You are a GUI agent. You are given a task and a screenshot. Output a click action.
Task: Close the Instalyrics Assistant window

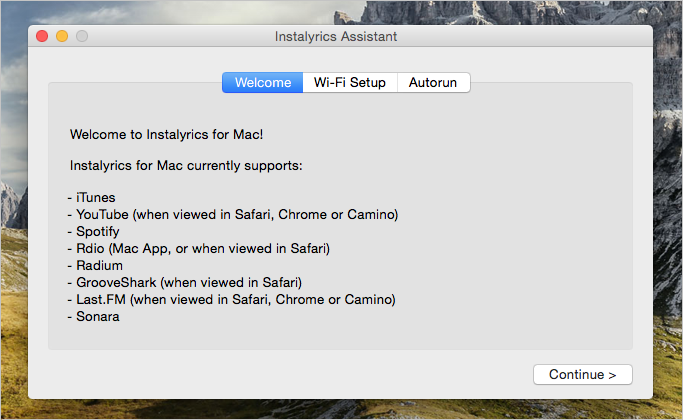coord(42,36)
